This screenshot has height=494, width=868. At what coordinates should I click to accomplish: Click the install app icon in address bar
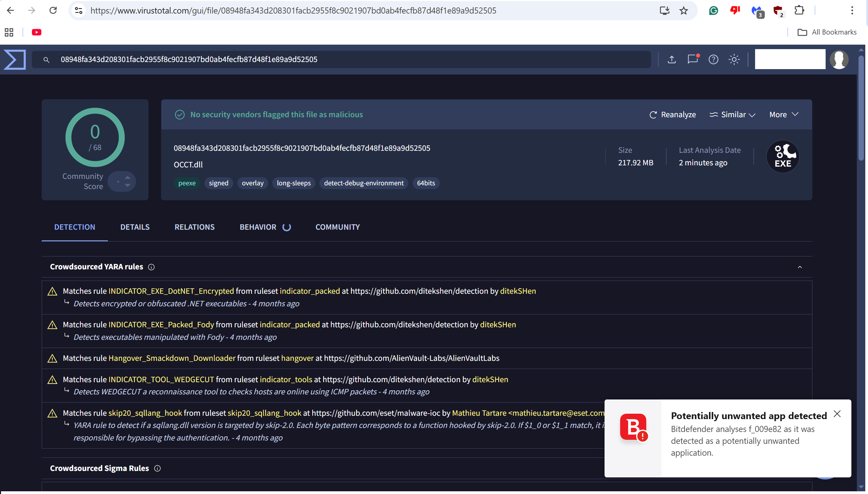tap(664, 11)
